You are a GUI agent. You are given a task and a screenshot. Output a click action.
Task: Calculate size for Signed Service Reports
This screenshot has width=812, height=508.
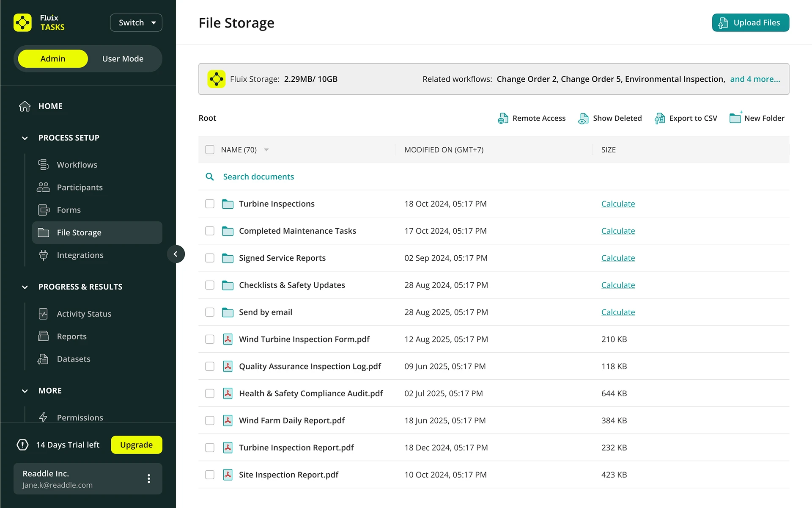[618, 258]
